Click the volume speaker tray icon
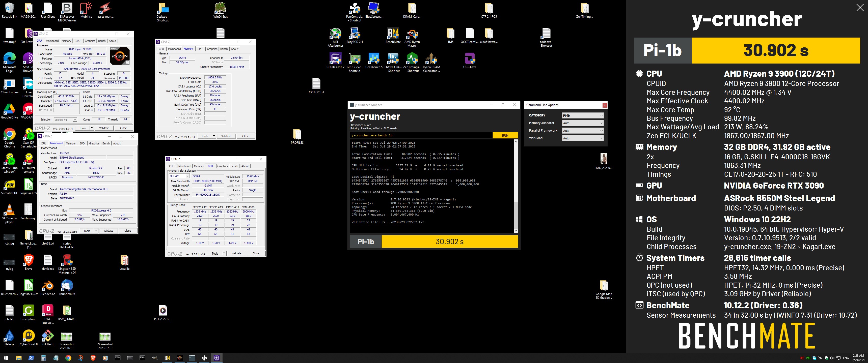This screenshot has height=363, width=868. click(832, 358)
